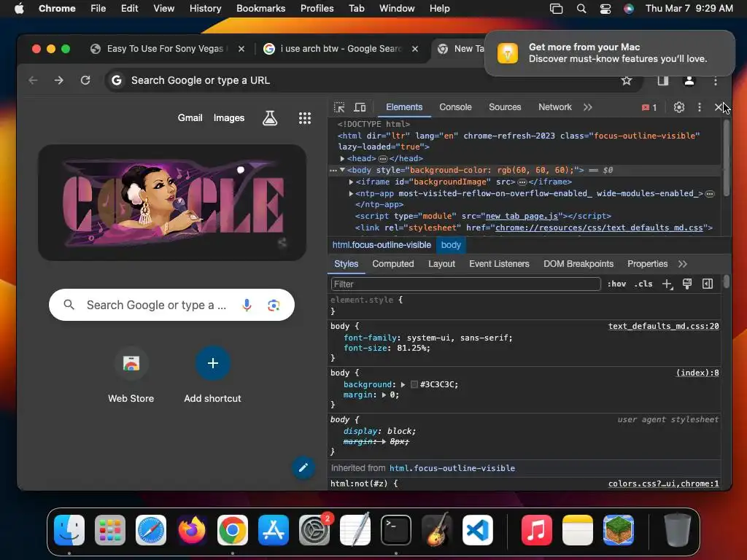Toggle device toolbar icon in DevTools
Image resolution: width=747 pixels, height=560 pixels.
pos(360,107)
